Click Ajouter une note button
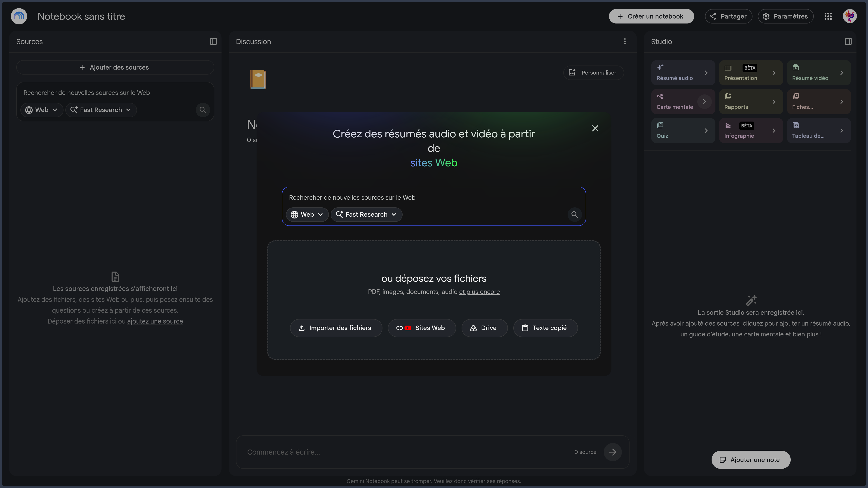Image resolution: width=868 pixels, height=488 pixels. 751,460
